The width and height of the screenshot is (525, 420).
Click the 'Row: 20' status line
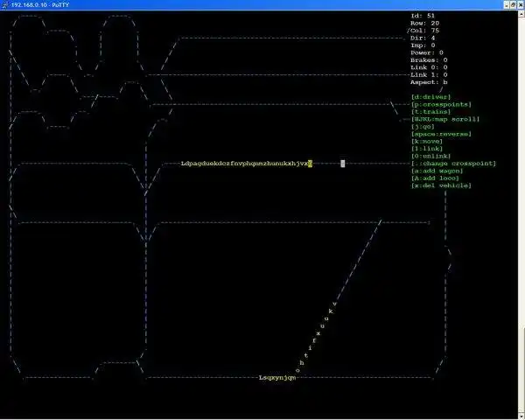coord(424,23)
